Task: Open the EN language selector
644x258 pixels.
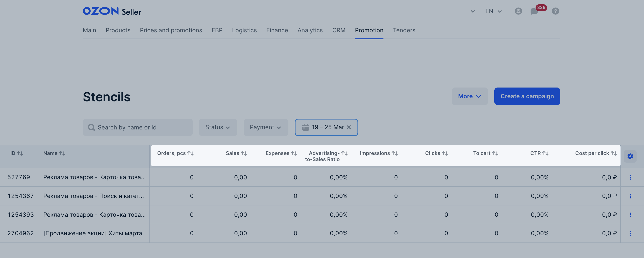Action: point(493,11)
